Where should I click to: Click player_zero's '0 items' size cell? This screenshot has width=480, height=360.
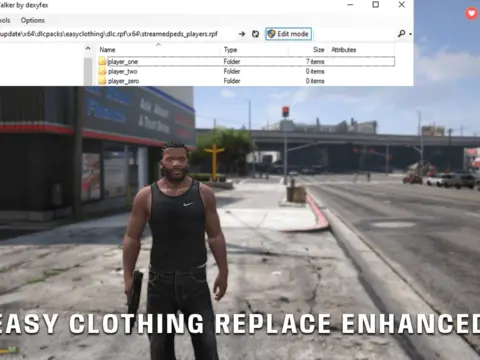(315, 81)
